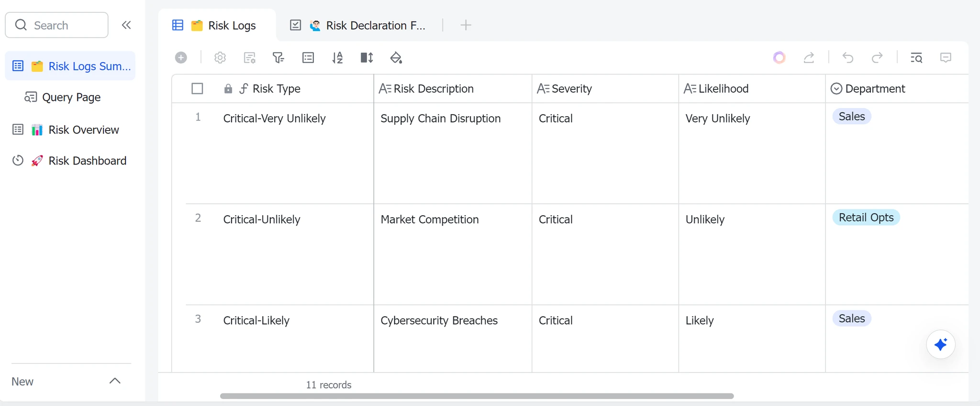Open the view settings gear
The image size is (980, 406).
(220, 58)
